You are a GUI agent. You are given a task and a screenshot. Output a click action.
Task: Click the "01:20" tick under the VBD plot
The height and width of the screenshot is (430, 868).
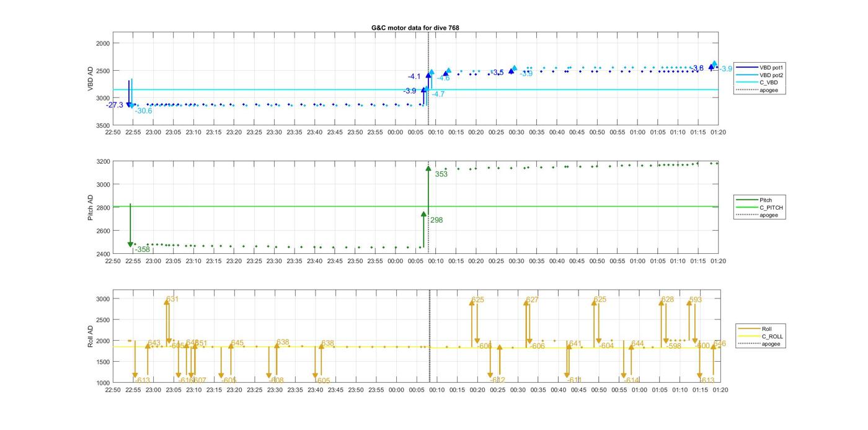[719, 132]
